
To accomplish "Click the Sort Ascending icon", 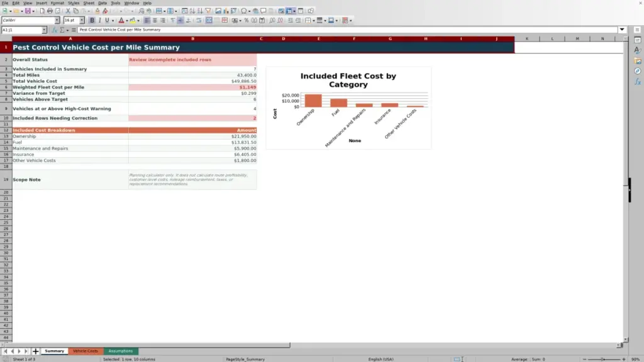I will pos(192,11).
